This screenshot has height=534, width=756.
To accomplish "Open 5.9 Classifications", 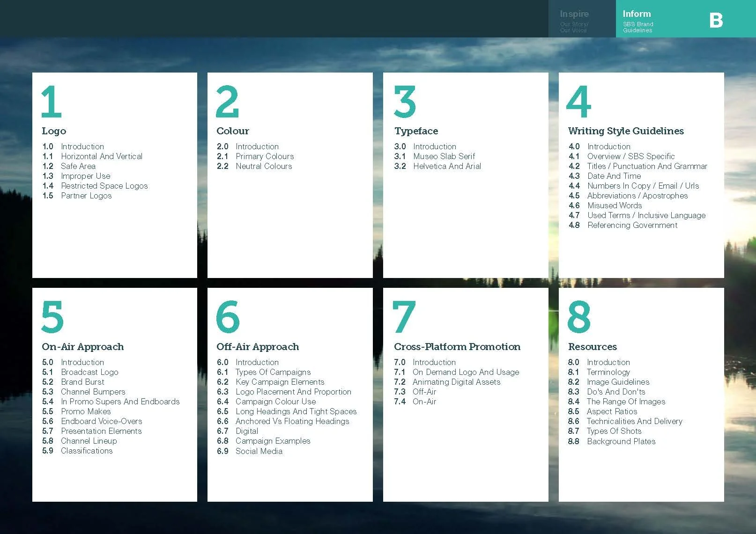I will [x=77, y=451].
